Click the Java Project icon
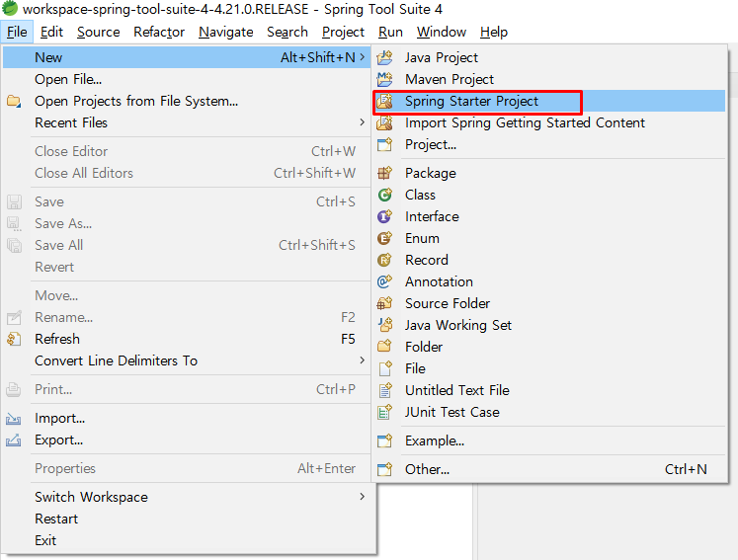The height and width of the screenshot is (560, 738). point(384,57)
